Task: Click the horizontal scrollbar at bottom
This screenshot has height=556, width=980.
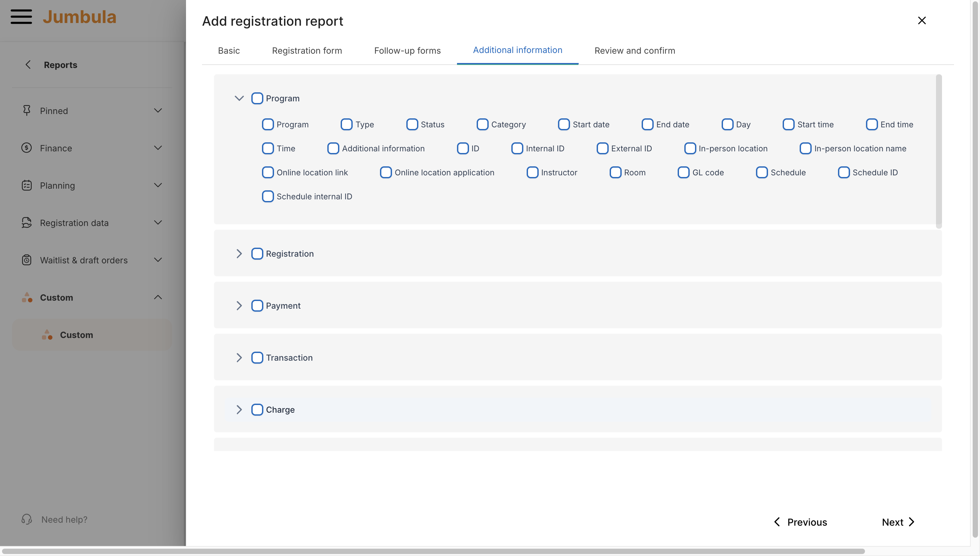Action: pyautogui.click(x=433, y=551)
